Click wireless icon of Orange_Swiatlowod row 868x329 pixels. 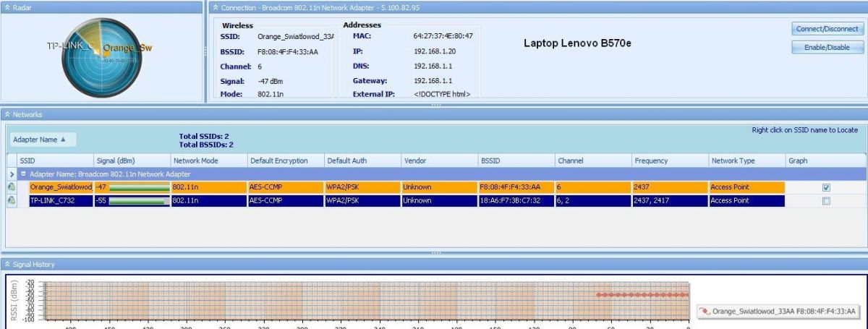[x=10, y=187]
